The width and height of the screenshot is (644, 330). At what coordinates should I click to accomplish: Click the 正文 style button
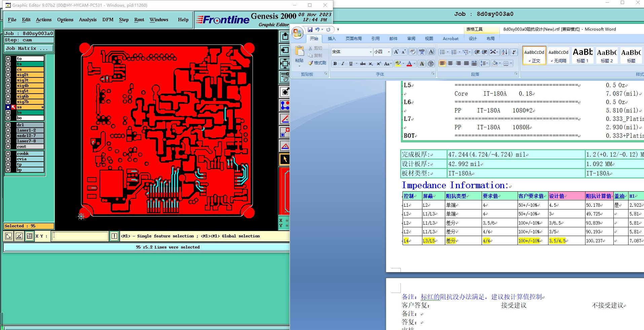click(x=534, y=55)
